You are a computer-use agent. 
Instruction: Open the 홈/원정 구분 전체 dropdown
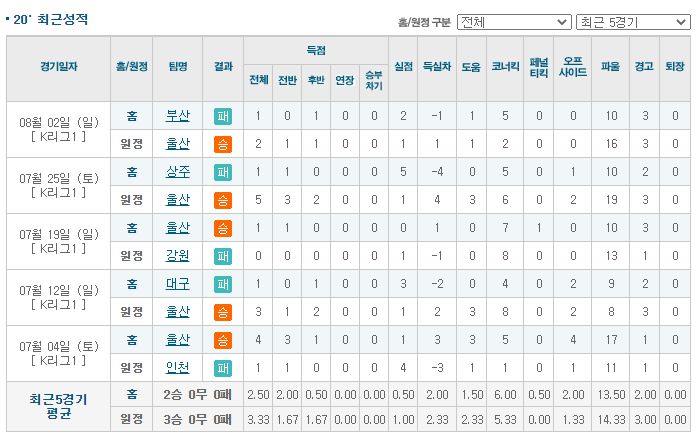[x=514, y=22]
